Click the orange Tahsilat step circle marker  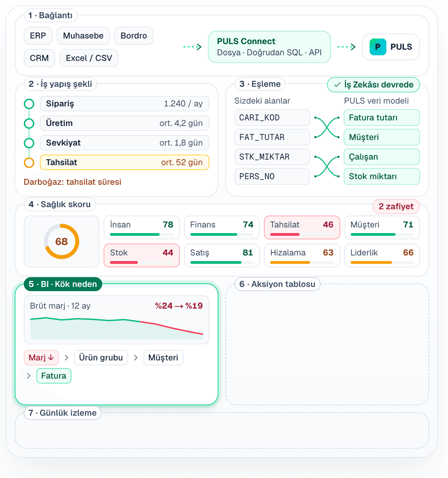[x=29, y=163]
